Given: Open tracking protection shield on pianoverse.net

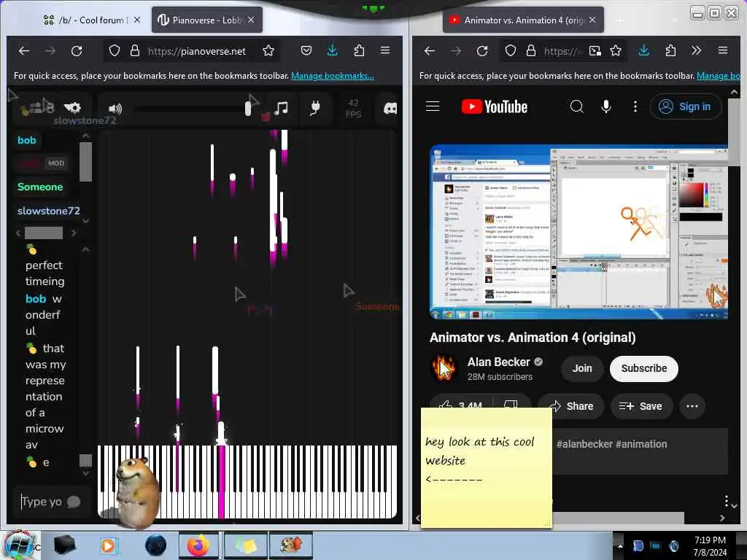Looking at the screenshot, I should [115, 50].
